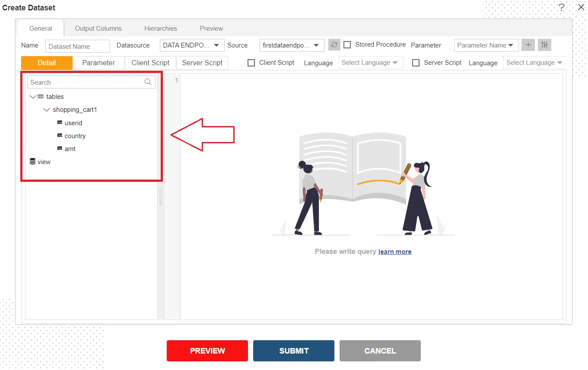The image size is (588, 370).
Task: Select the userid column icon
Action: click(x=60, y=123)
